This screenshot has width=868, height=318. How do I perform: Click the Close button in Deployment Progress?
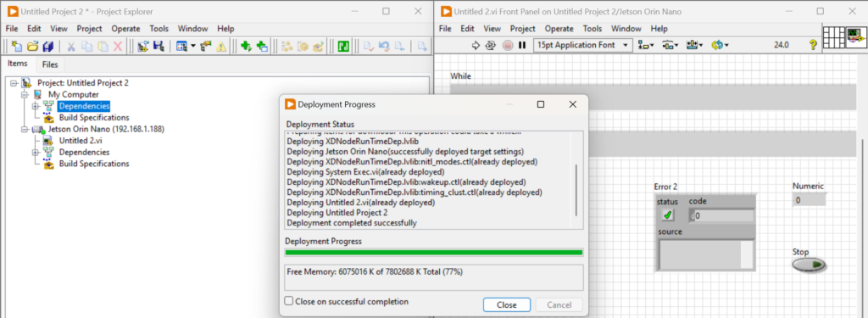tap(507, 304)
